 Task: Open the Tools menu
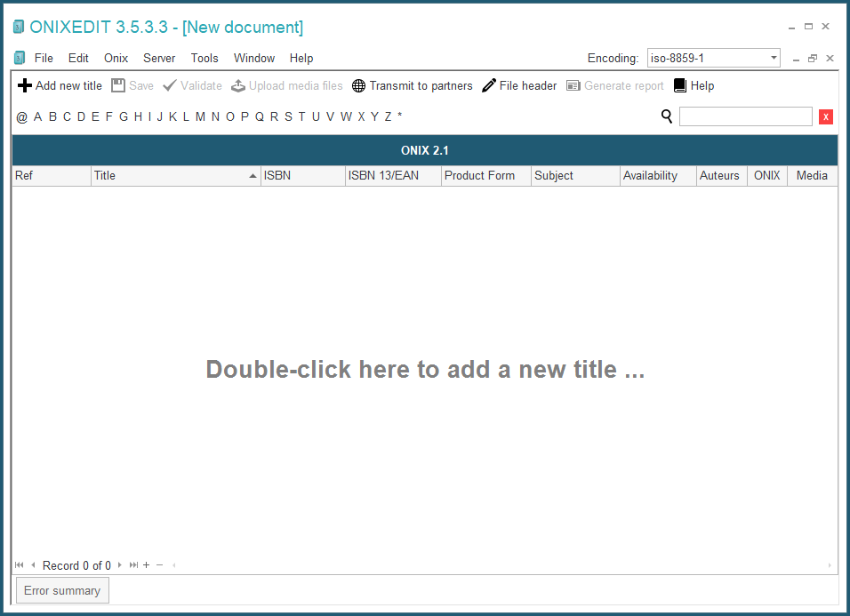click(204, 58)
